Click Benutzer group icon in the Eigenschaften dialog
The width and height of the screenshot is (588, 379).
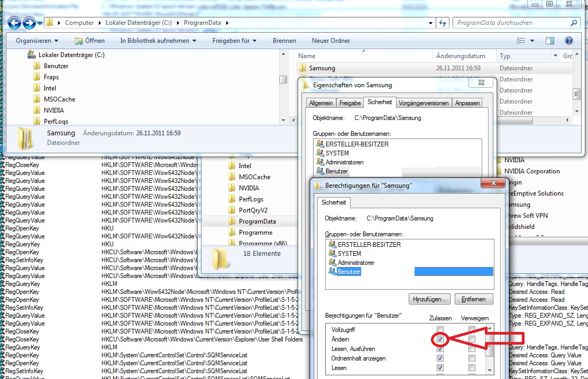(x=320, y=171)
